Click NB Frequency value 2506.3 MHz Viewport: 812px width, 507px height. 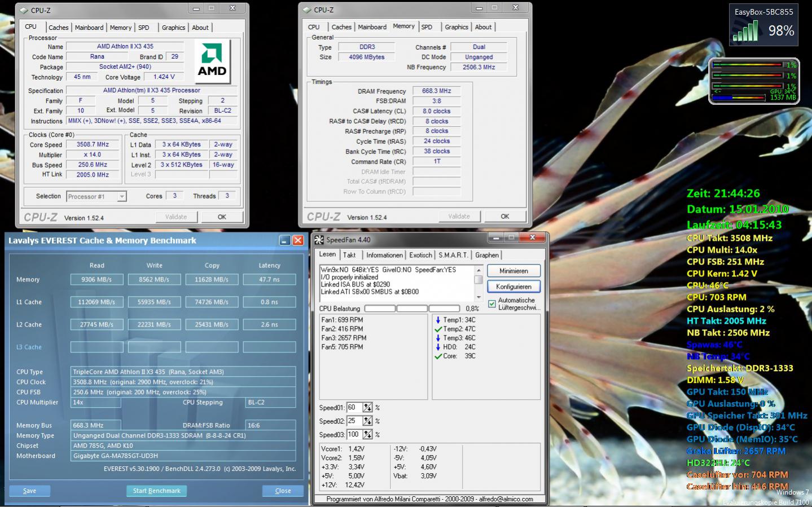pos(479,67)
